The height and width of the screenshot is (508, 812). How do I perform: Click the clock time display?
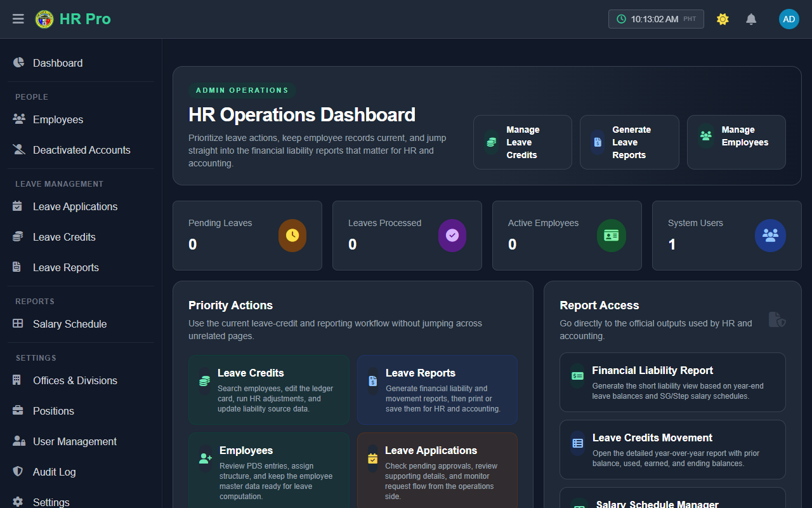[656, 19]
